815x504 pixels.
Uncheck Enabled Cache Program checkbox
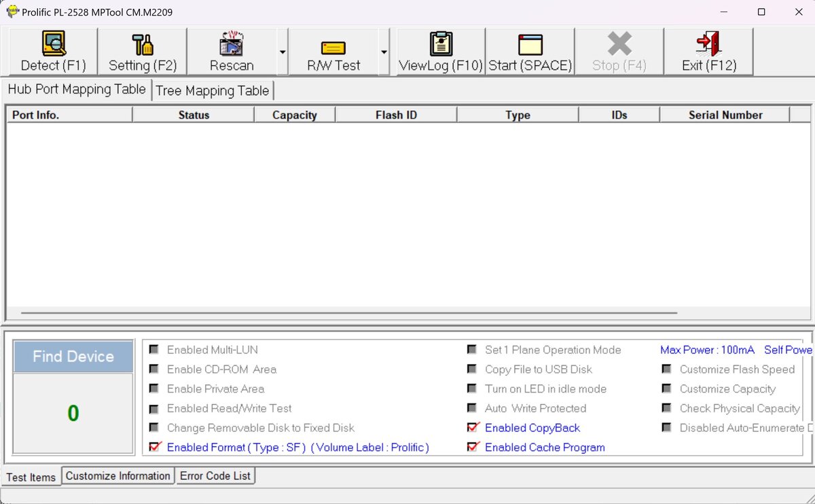(x=473, y=447)
